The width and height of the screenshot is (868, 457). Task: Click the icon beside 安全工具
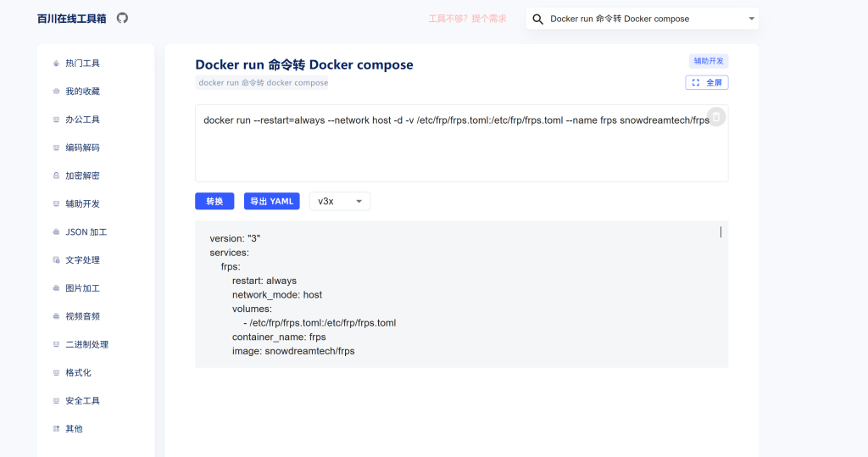[56, 401]
